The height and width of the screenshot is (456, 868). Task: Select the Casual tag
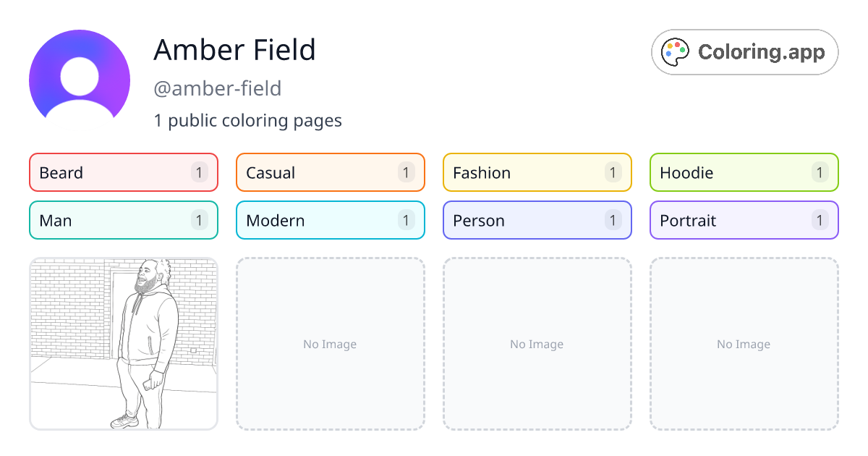point(331,172)
